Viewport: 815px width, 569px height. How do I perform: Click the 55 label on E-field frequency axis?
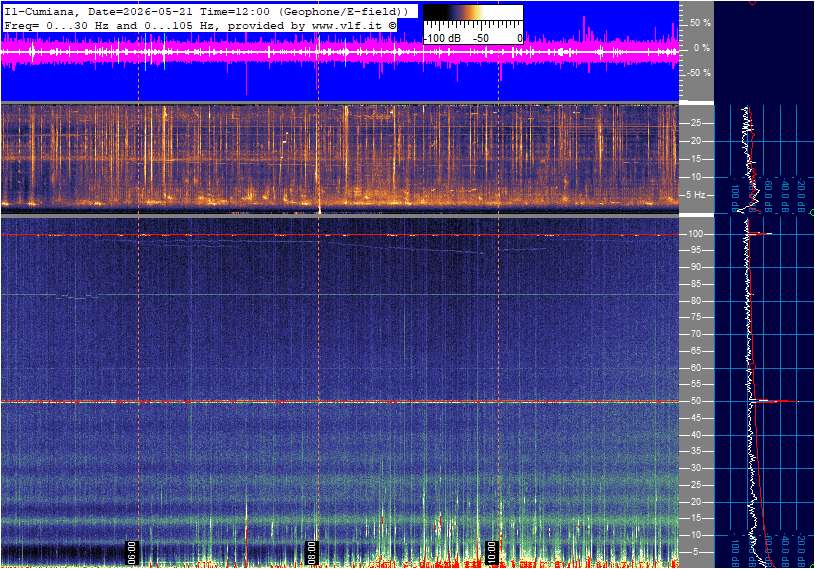pyautogui.click(x=695, y=385)
